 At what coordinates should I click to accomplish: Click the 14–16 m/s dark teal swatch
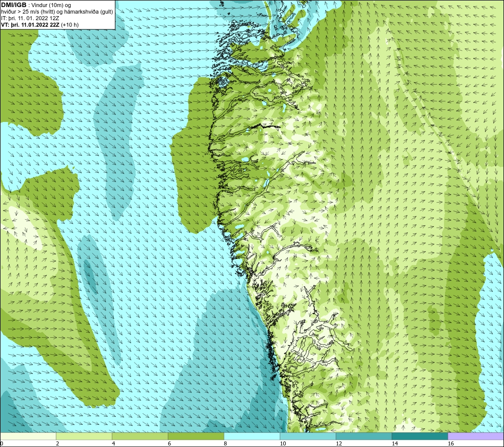tap(420, 436)
